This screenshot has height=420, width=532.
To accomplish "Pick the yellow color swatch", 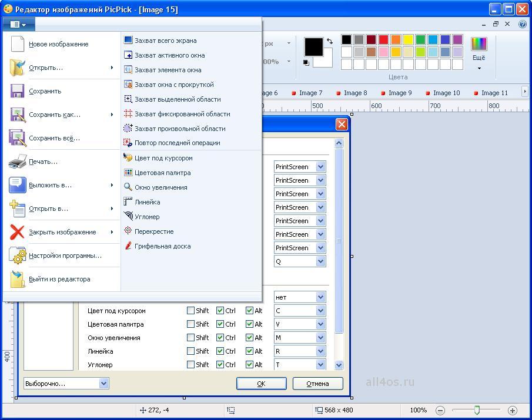I will (x=408, y=40).
